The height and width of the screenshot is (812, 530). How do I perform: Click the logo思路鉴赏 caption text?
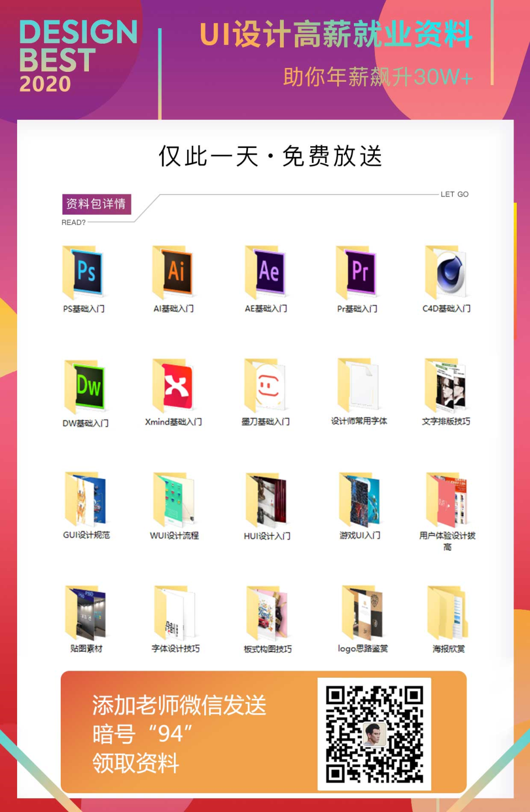pos(363,648)
